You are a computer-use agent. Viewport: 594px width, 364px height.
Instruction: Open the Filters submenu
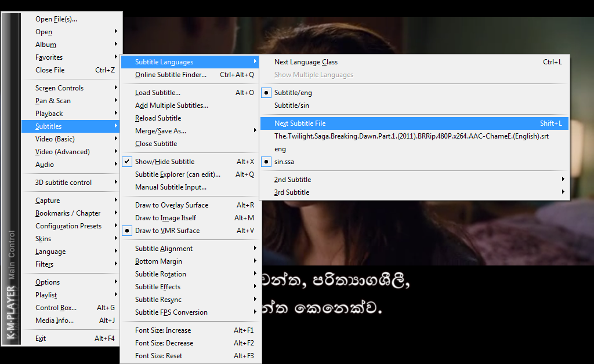point(71,264)
